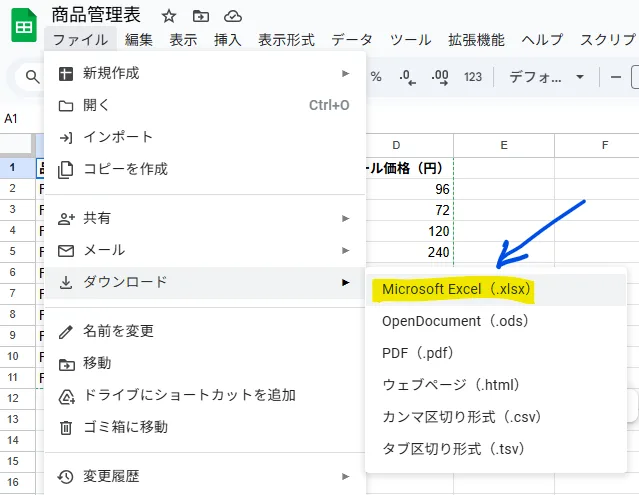The width and height of the screenshot is (639, 495).
Task: Click the percent format icon
Action: pyautogui.click(x=376, y=77)
